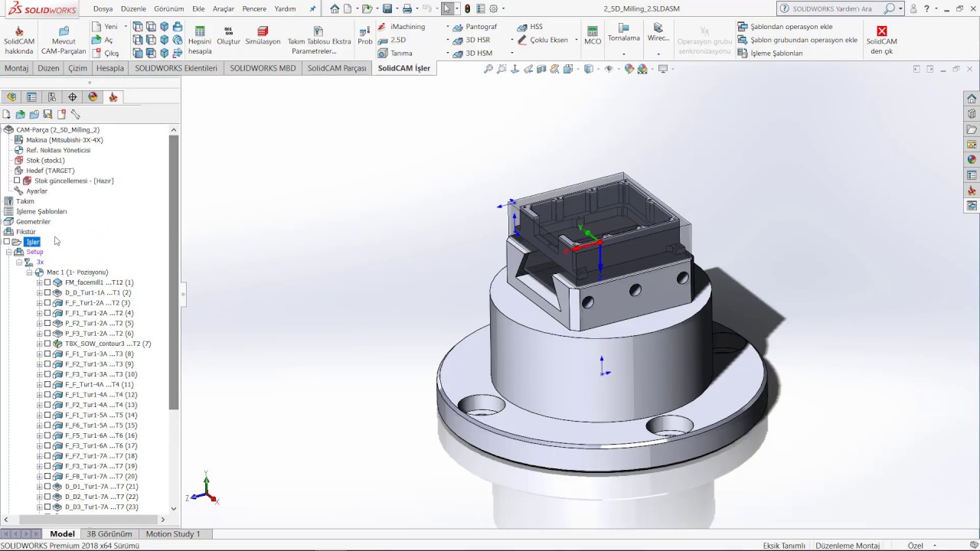Expand the F_P3_Tur1-2A ...T2 (6) node
This screenshot has width=980, height=551.
(39, 334)
